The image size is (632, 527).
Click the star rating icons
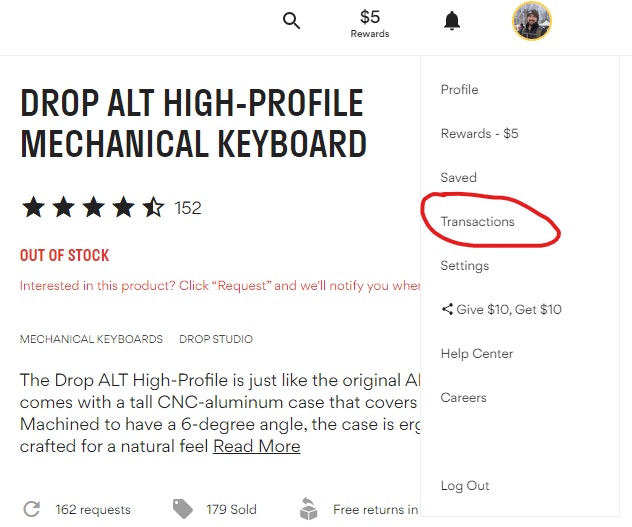point(92,208)
